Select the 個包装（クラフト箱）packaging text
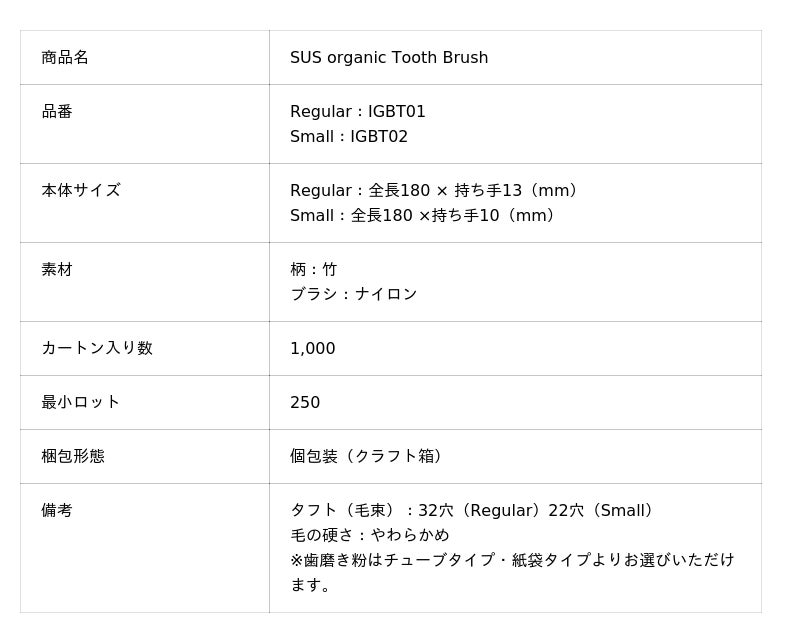 coord(366,457)
